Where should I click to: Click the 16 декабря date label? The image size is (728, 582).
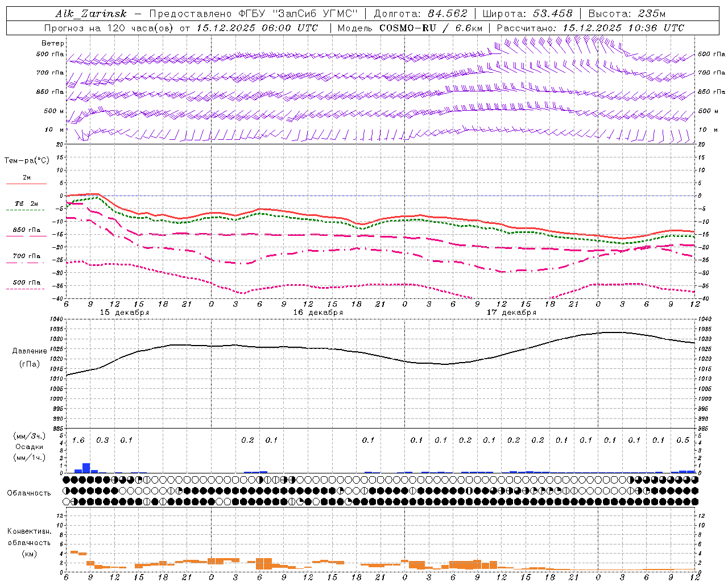(x=318, y=313)
